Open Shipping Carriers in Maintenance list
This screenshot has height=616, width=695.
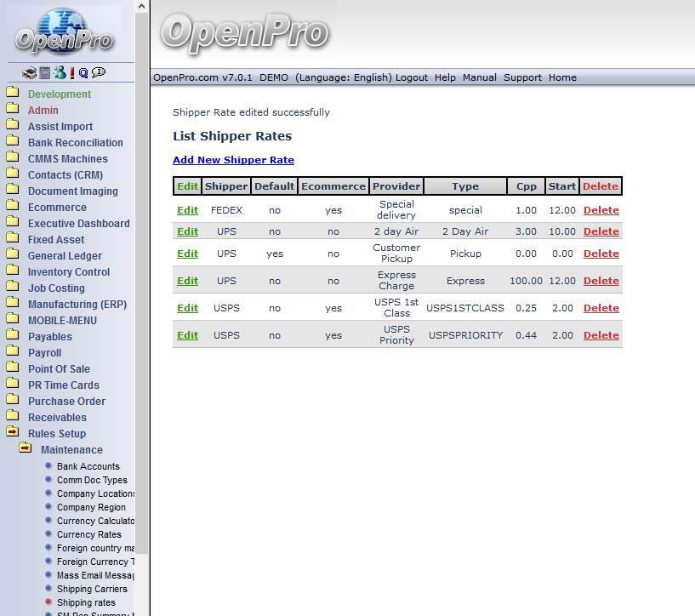92,589
